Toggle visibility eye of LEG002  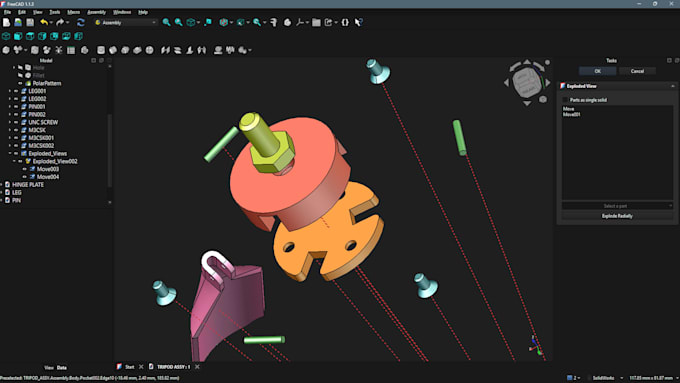pos(16,99)
